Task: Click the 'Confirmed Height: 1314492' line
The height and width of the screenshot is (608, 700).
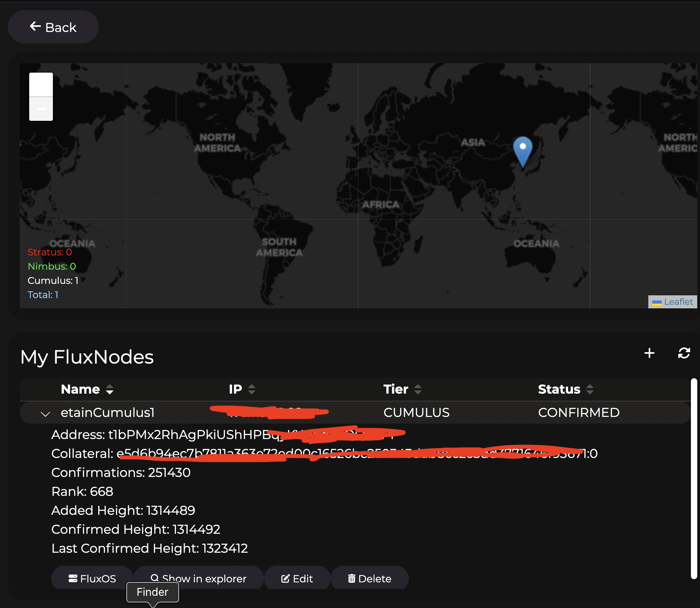Action: point(136,529)
